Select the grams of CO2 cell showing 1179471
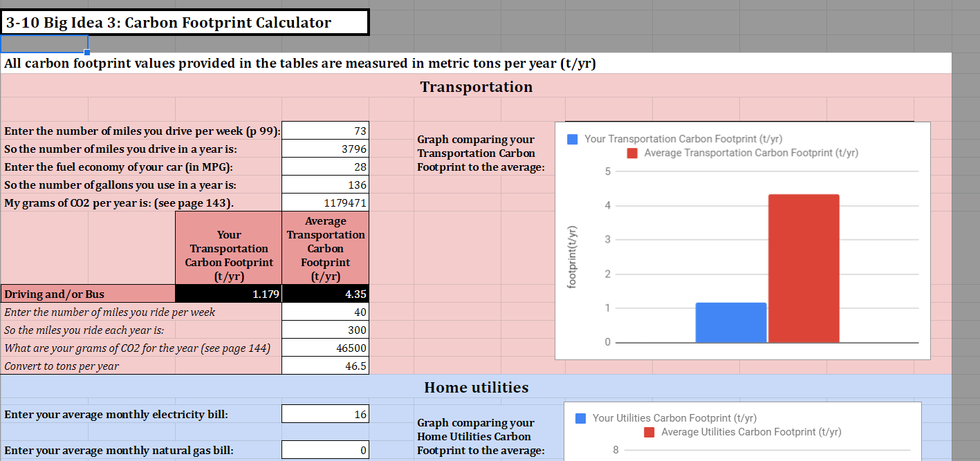The image size is (980, 461). click(325, 202)
